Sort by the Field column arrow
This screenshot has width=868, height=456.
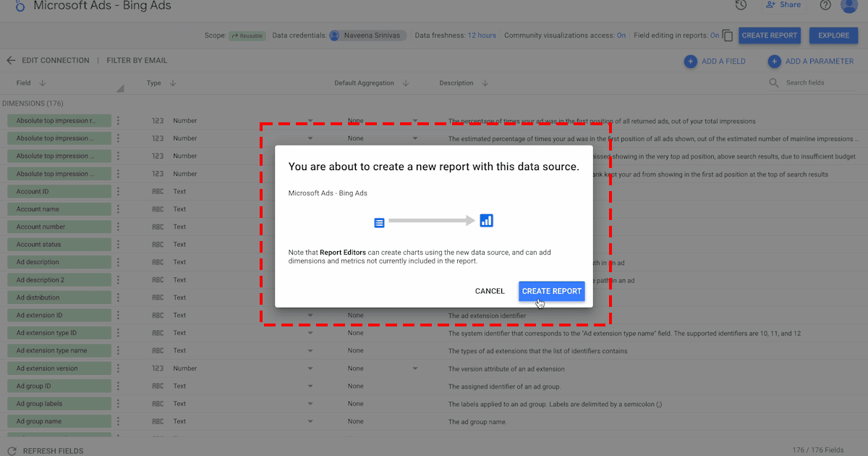(43, 83)
